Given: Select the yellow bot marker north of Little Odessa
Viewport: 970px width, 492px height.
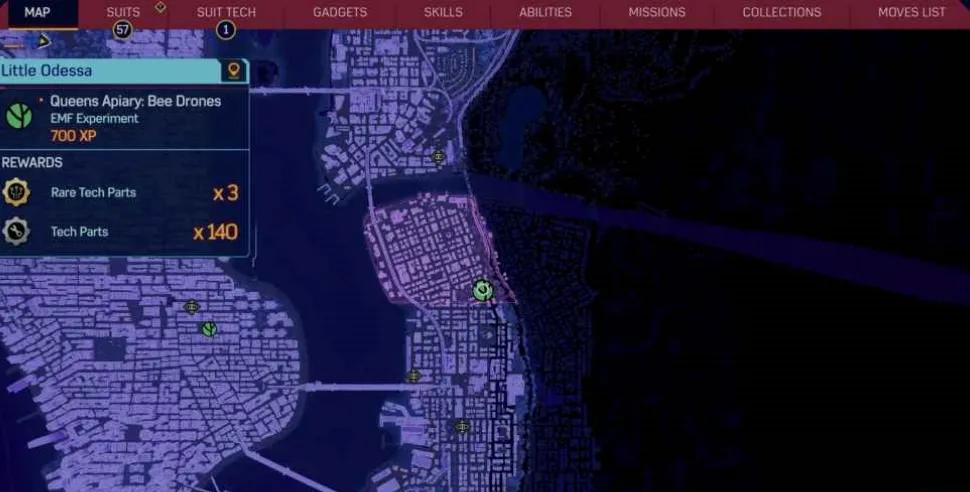Looking at the screenshot, I should point(439,156).
